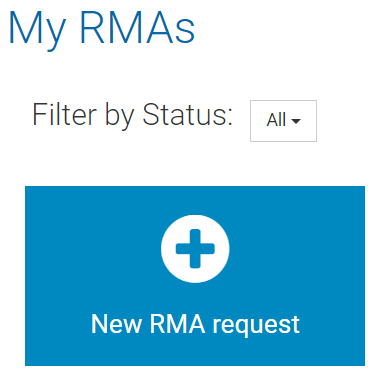Click the bordered All filter button
Viewport: 382px width, 380px height.
click(283, 121)
